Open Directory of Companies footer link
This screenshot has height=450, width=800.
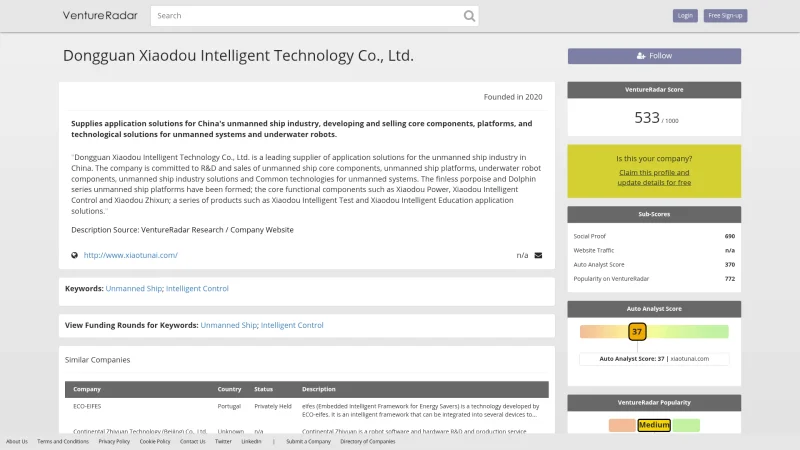coord(367,442)
